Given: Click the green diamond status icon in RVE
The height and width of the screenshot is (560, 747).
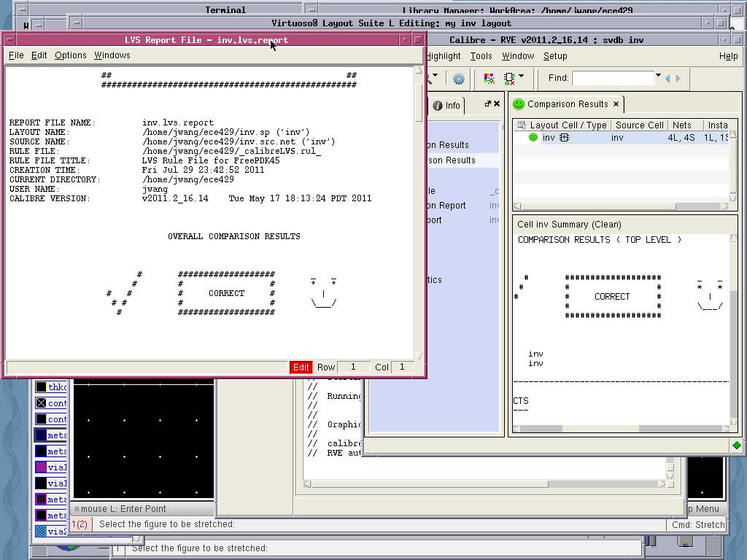Looking at the screenshot, I should coord(737,446).
